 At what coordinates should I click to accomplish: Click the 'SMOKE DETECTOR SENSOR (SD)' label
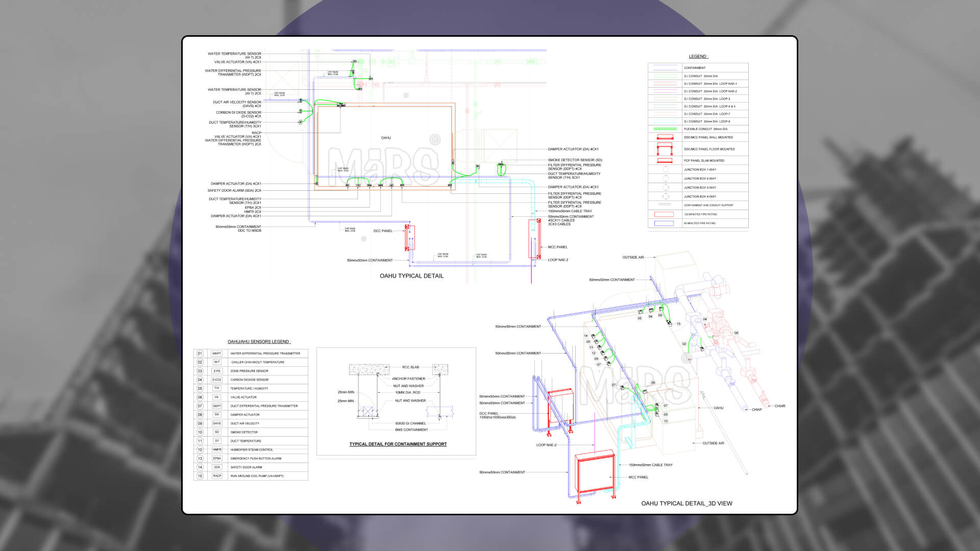(x=575, y=160)
